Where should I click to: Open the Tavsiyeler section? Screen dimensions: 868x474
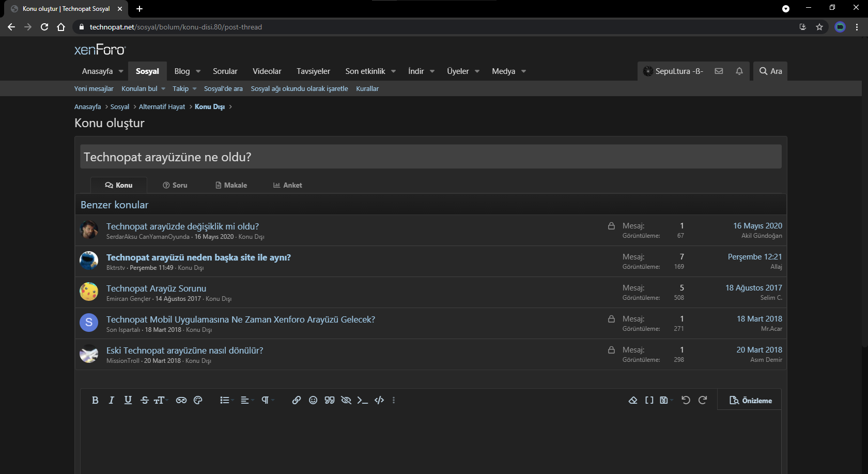(x=313, y=71)
